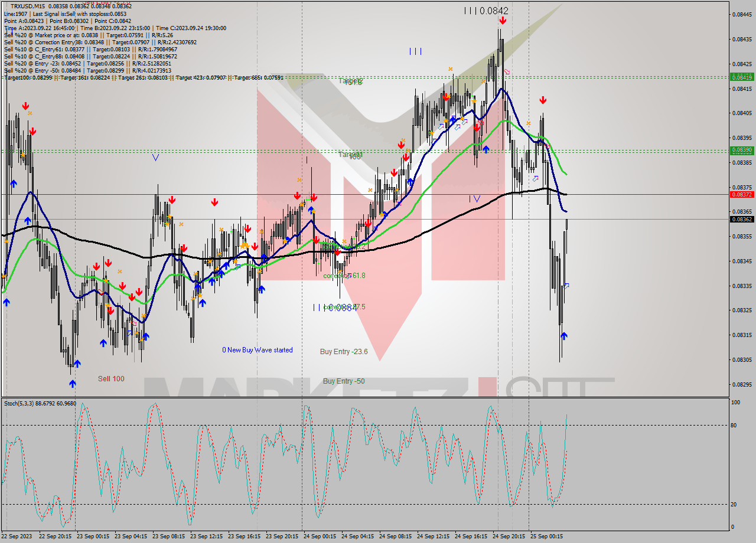The height and width of the screenshot is (543, 756).
Task: Click the 'Sell 100' label
Action: tap(111, 379)
